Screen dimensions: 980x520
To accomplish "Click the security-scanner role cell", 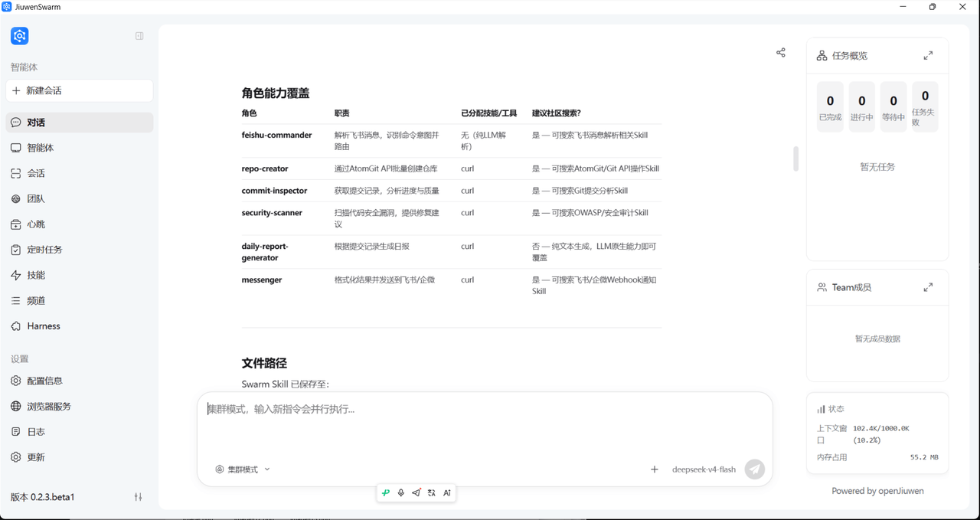I will [272, 213].
